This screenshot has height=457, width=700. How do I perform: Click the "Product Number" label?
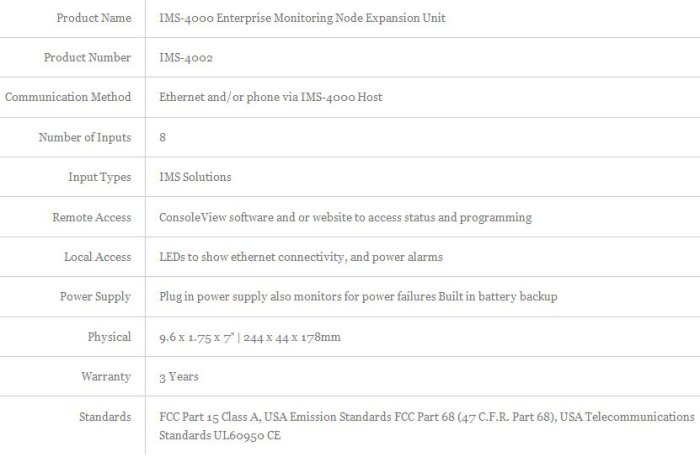pyautogui.click(x=87, y=58)
